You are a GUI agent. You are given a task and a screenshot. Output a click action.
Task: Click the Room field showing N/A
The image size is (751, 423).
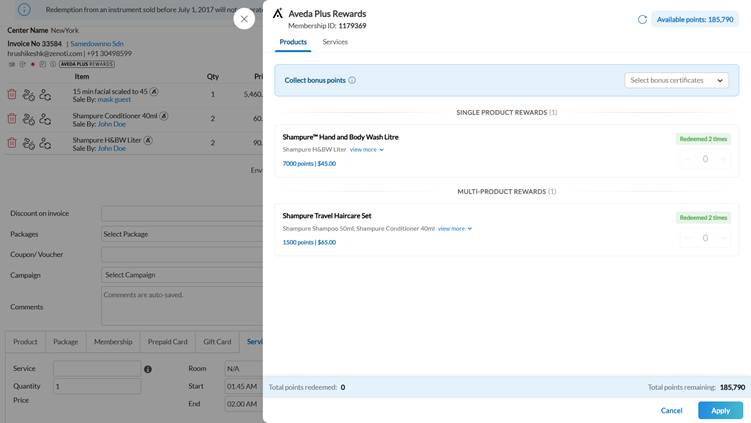point(244,368)
